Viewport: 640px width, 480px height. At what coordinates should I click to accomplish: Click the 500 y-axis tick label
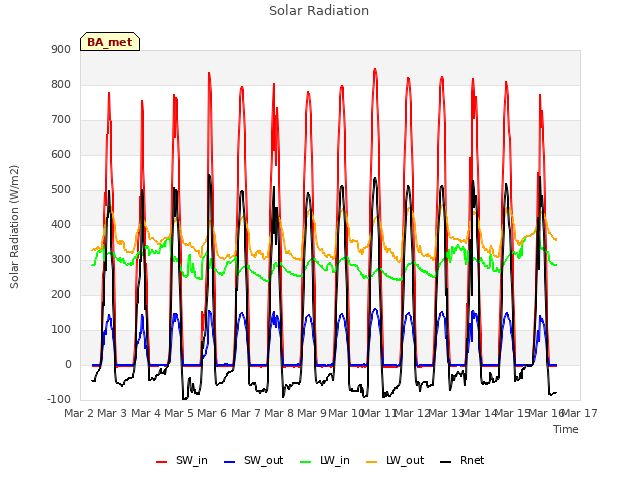(x=61, y=189)
